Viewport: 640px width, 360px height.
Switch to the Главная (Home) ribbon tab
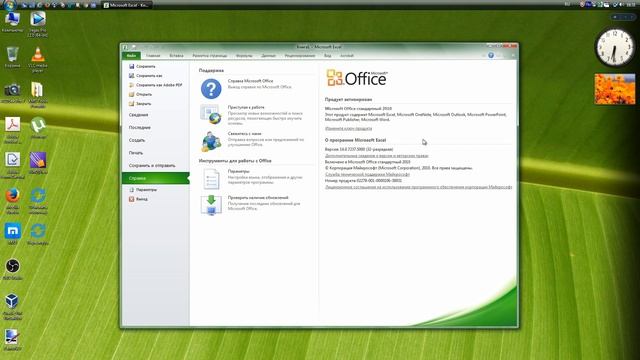[153, 56]
